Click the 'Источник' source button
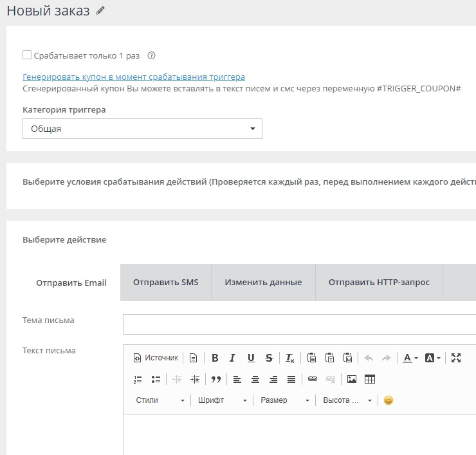The width and height of the screenshot is (476, 455). (155, 358)
